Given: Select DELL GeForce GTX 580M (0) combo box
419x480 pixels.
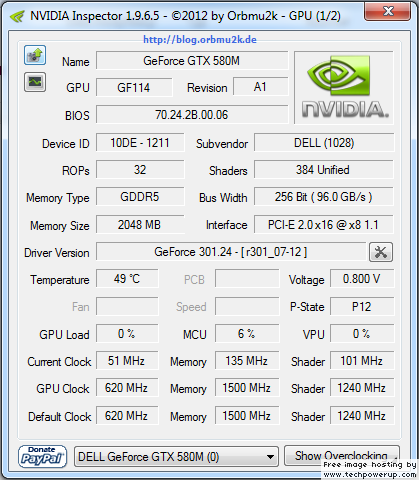Looking at the screenshot, I should coord(176,457).
